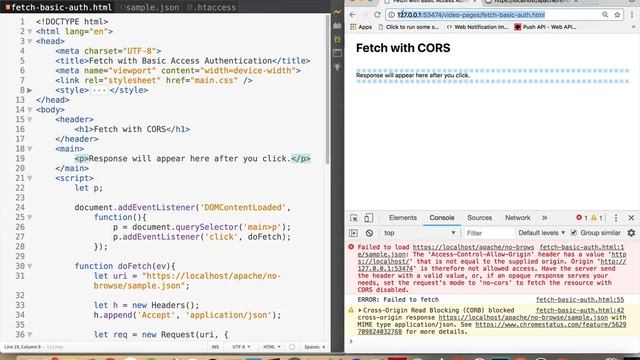Screen dimensions: 640x360
Task: Collapse the main tag on line 18
Action: click(30, 149)
